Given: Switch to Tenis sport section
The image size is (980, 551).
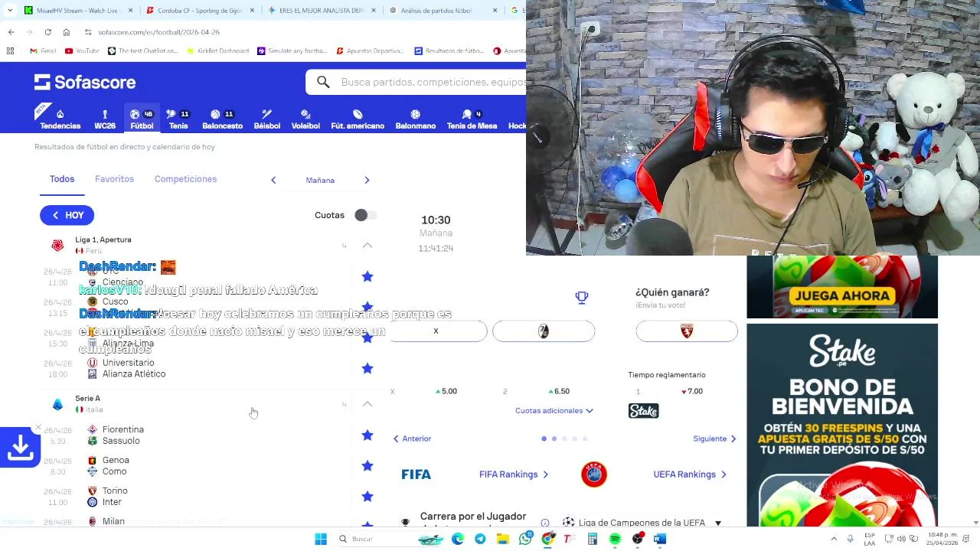Looking at the screenshot, I should (178, 119).
